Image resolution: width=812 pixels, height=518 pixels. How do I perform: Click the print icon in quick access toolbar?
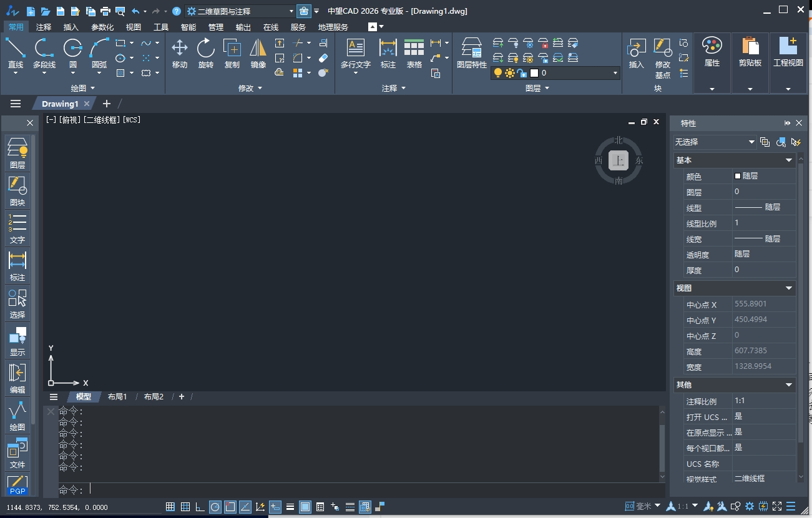[x=105, y=11]
